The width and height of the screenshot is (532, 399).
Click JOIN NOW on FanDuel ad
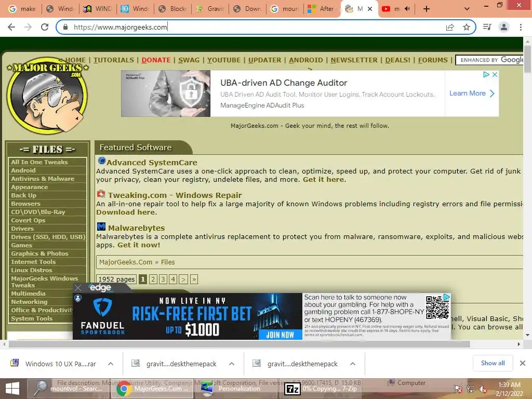click(280, 335)
